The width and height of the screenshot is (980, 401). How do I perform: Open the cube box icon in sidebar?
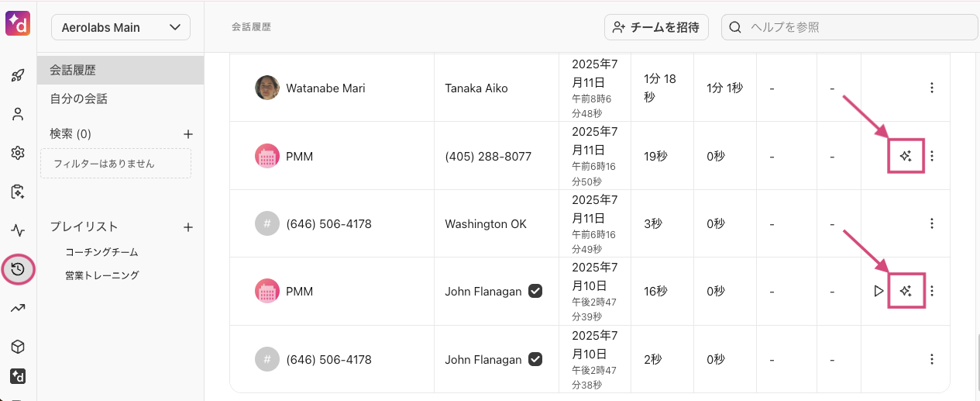point(18,346)
